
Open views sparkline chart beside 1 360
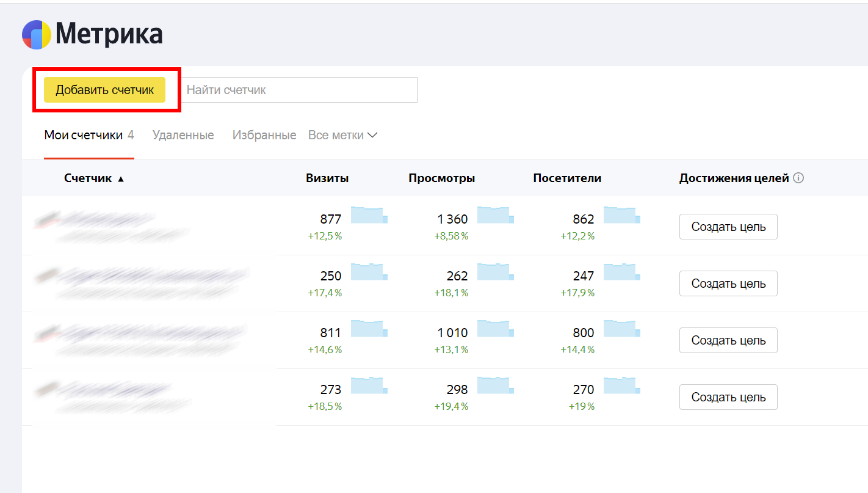(x=495, y=215)
